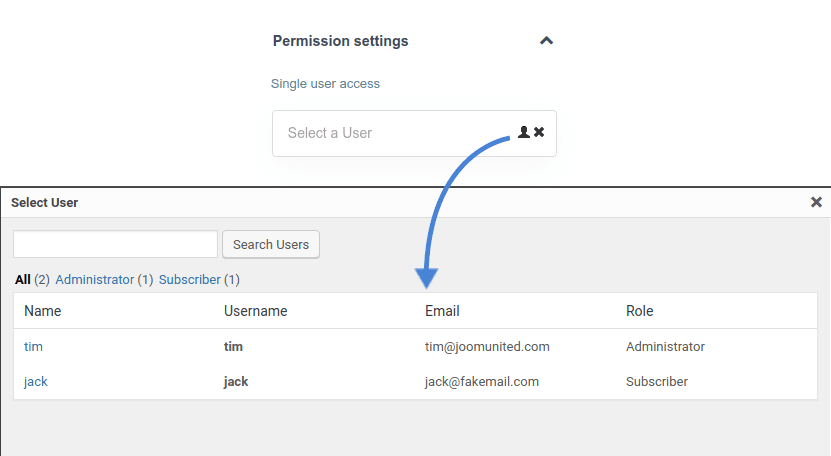Show All users filter

(23, 280)
